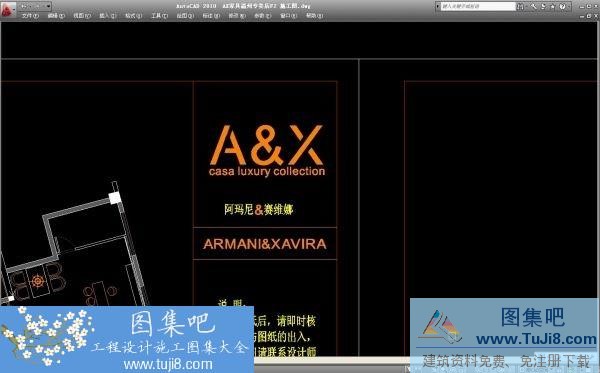
Task: Open the Communication Center satellite icon
Action: tap(543, 7)
